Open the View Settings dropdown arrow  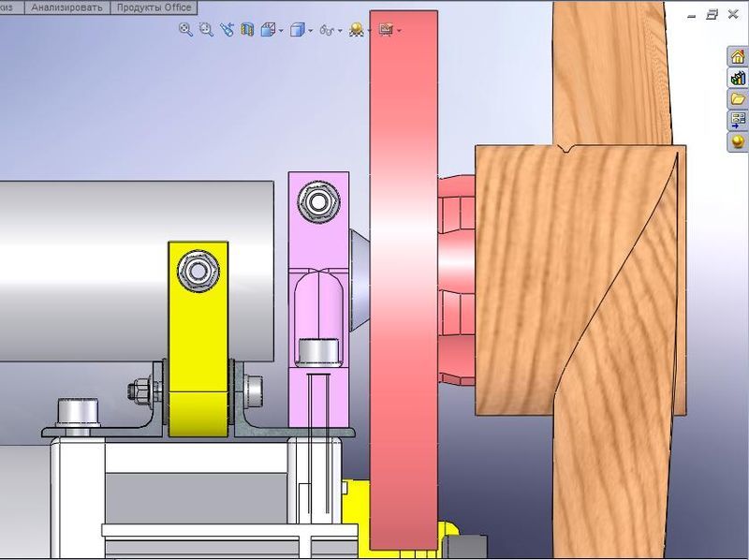[x=400, y=31]
